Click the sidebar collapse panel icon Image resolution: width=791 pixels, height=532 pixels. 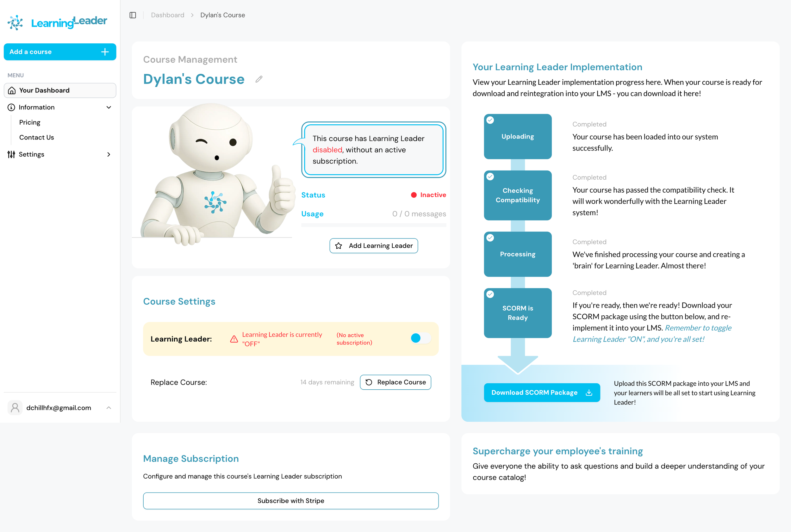click(133, 15)
